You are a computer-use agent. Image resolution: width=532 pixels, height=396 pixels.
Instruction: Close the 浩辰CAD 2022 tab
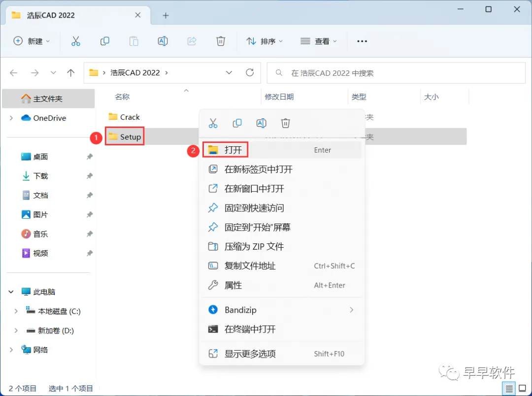click(138, 15)
